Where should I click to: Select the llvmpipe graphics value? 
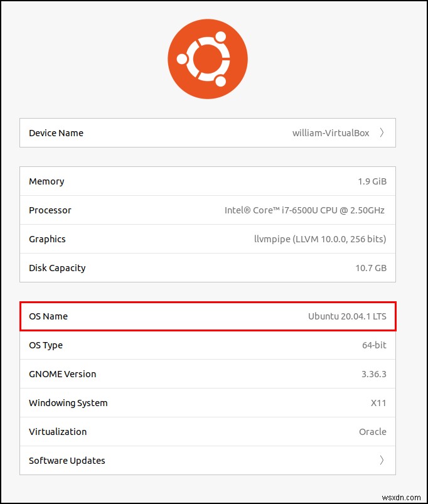[320, 239]
